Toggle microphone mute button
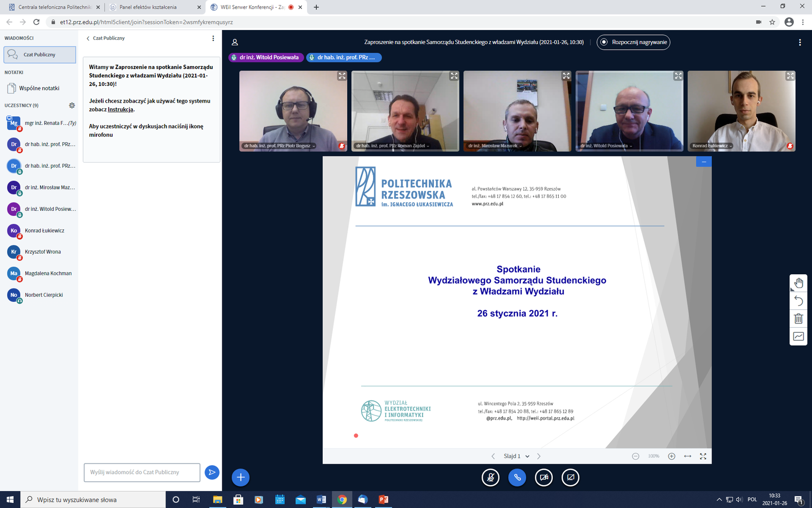812x508 pixels. pyautogui.click(x=490, y=478)
